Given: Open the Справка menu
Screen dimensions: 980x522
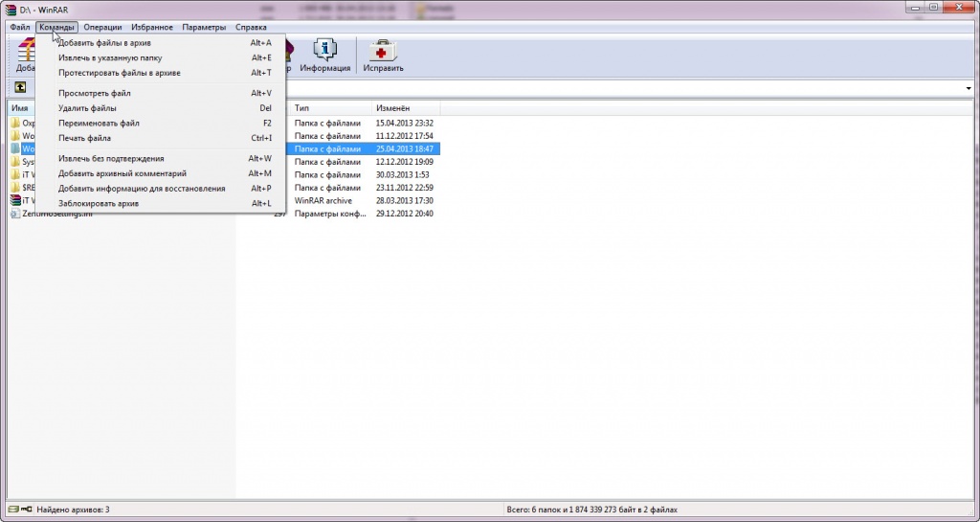Looking at the screenshot, I should [x=251, y=27].
